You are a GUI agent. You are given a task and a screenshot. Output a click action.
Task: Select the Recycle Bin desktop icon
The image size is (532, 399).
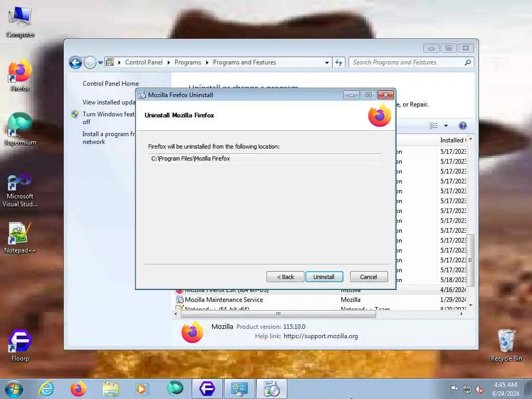506,345
